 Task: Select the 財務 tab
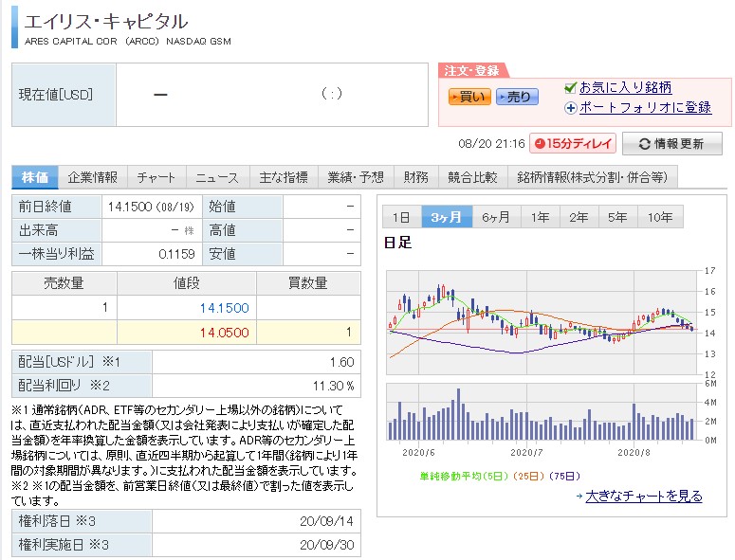coord(415,177)
